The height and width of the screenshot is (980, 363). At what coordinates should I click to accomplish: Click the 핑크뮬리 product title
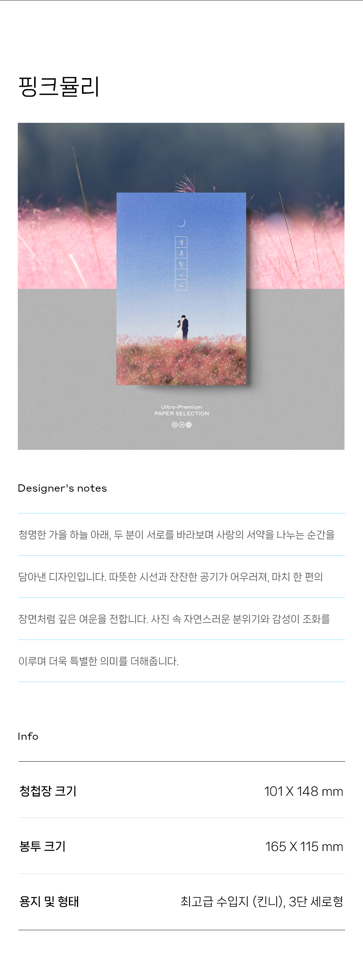[59, 86]
